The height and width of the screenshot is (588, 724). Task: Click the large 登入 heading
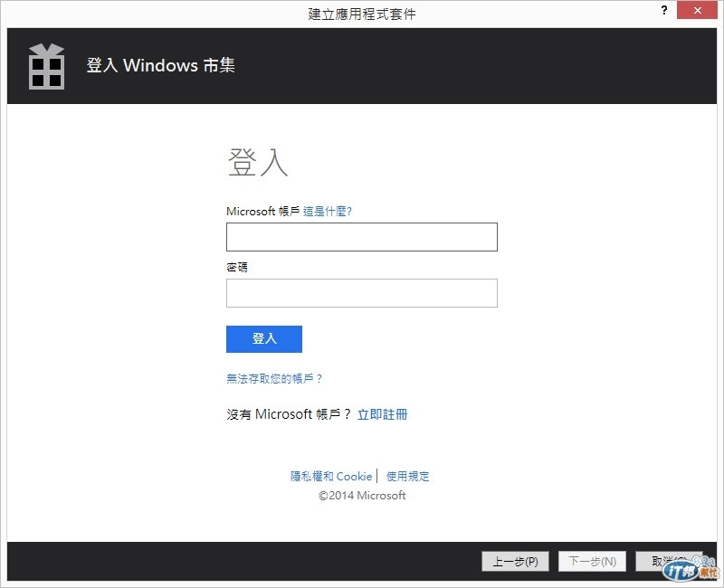[x=258, y=163]
